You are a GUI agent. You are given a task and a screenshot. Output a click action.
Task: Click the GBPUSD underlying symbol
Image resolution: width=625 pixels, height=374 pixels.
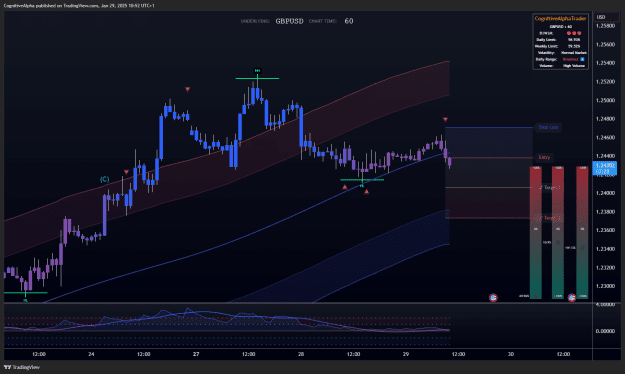[x=289, y=21]
